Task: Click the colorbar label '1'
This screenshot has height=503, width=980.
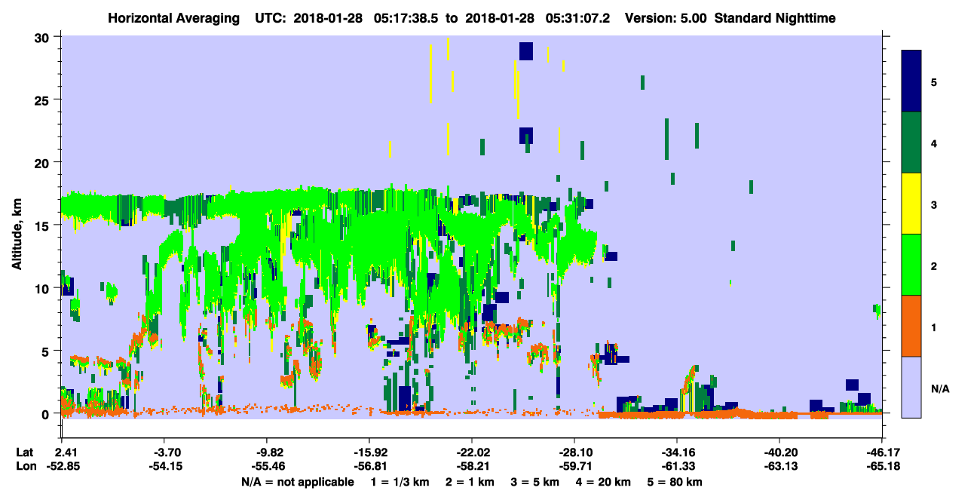Action: tap(933, 328)
